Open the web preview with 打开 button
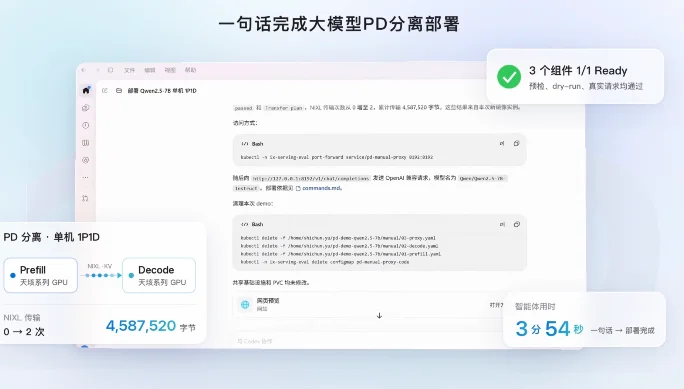 coord(496,305)
